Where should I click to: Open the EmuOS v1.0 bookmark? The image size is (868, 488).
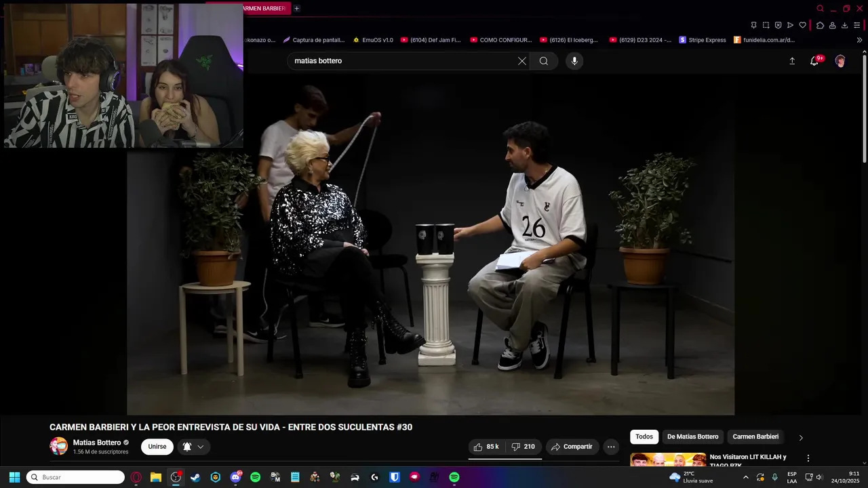tap(372, 40)
